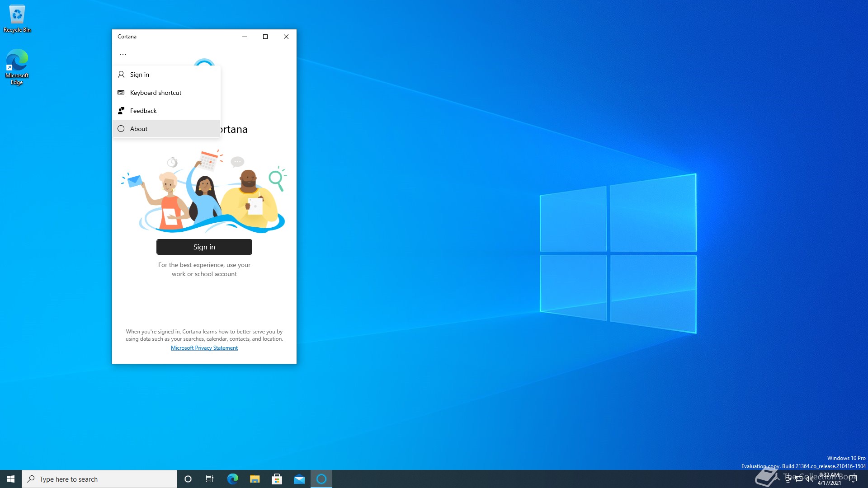Click the taskbar search box
The image size is (868, 488).
coord(99,479)
